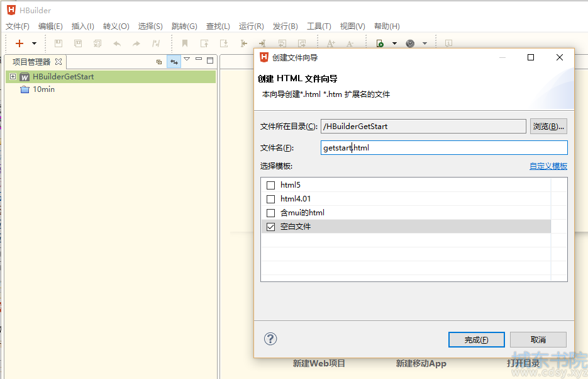Click the gray browser globe icon
Screen dimensions: 588x379
point(410,43)
